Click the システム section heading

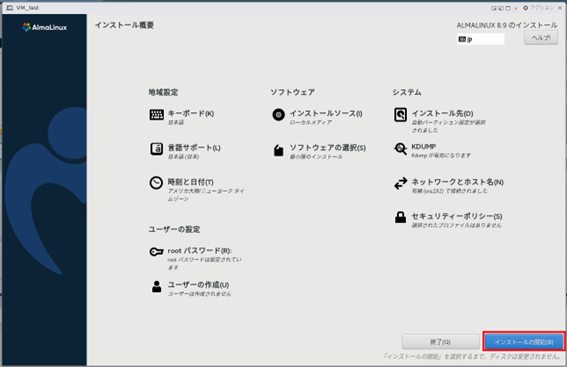coord(407,92)
